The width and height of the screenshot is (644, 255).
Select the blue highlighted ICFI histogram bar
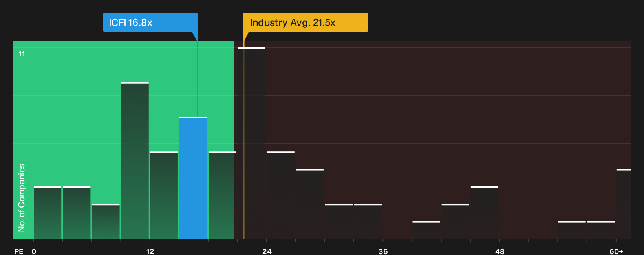coord(193,178)
